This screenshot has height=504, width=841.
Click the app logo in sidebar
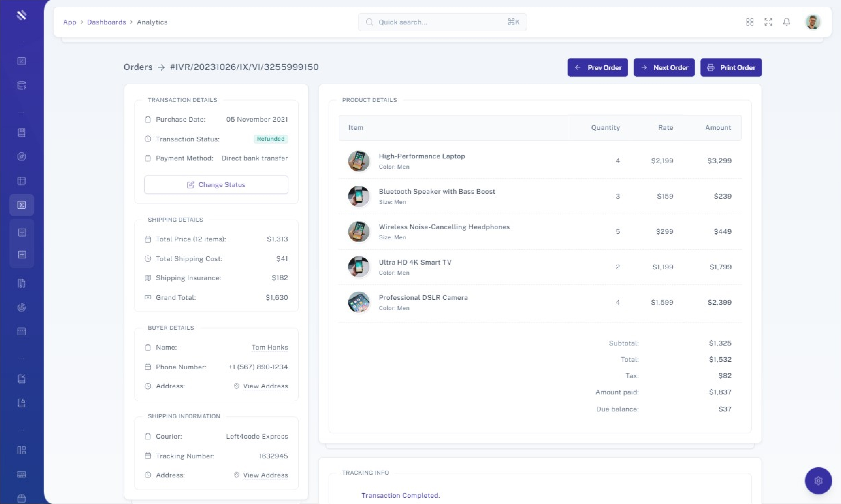(21, 15)
